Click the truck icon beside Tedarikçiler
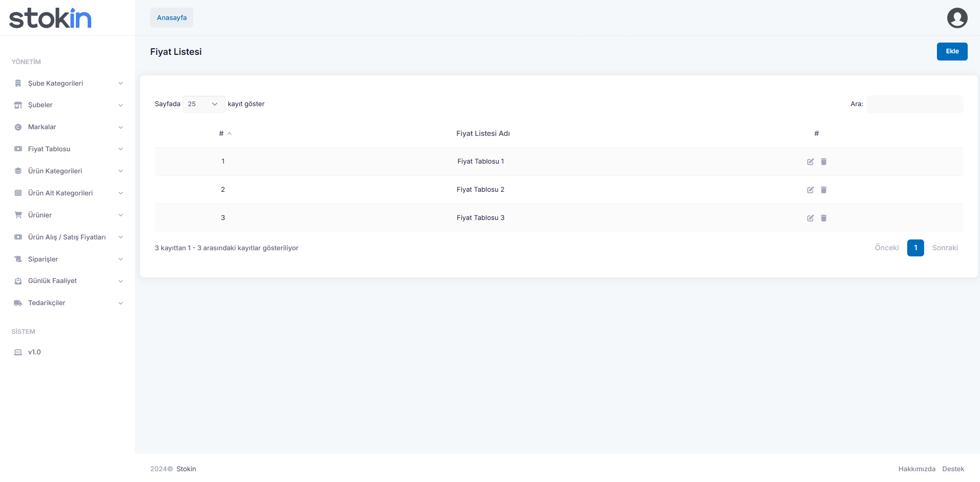Viewport: 980px width, 482px height. [x=18, y=303]
